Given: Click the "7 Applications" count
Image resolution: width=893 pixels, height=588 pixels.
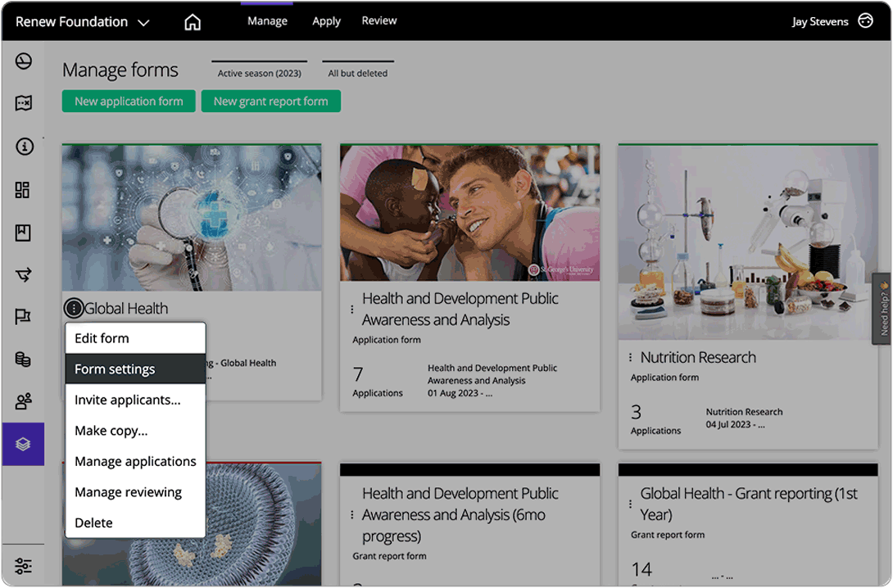Looking at the screenshot, I should (378, 381).
